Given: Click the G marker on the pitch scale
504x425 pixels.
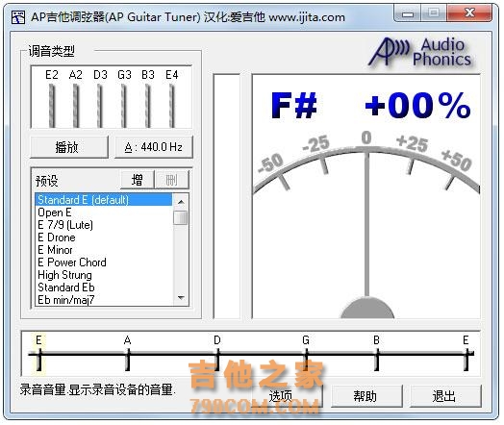Looking at the screenshot, I should [306, 353].
